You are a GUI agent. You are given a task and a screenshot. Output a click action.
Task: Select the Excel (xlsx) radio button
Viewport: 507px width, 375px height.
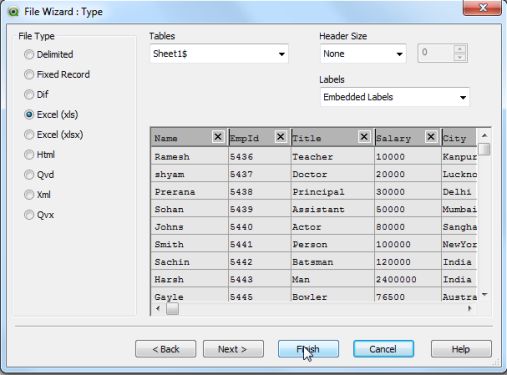[54, 135]
